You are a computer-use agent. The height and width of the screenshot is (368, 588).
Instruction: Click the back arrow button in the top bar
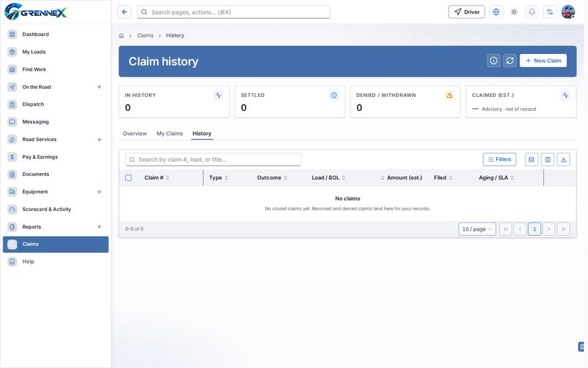point(124,12)
